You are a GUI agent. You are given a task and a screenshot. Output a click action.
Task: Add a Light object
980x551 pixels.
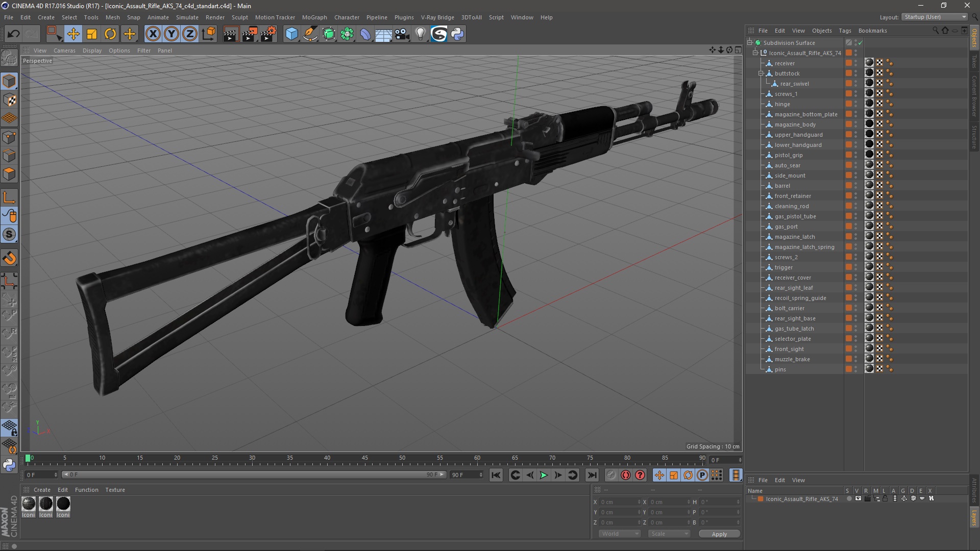(x=421, y=34)
